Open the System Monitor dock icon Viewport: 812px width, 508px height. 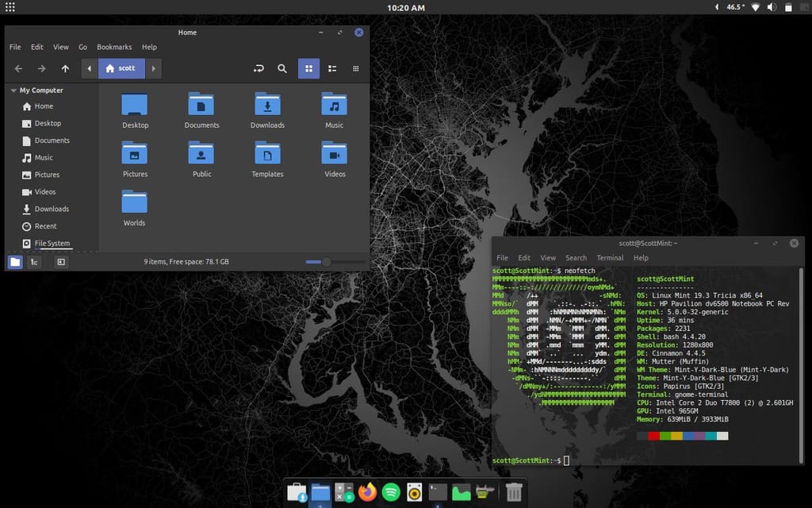(x=461, y=492)
